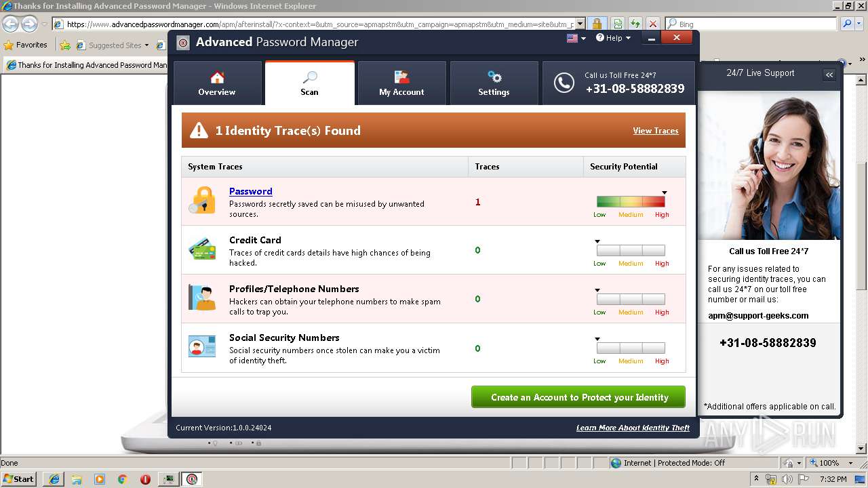Click the apm@support-geeks.com email text
This screenshot has width=868, height=488.
click(758, 315)
